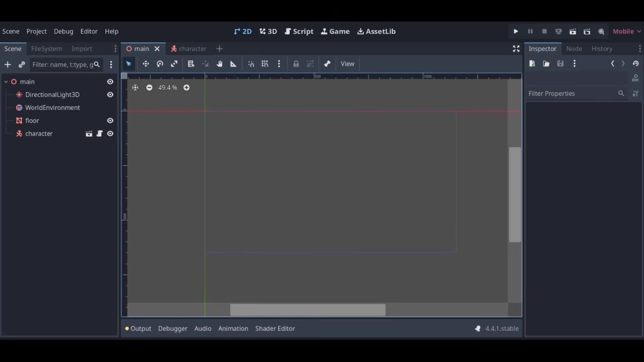Open the Movie Maker mode icon
The image size is (644, 362).
click(601, 31)
